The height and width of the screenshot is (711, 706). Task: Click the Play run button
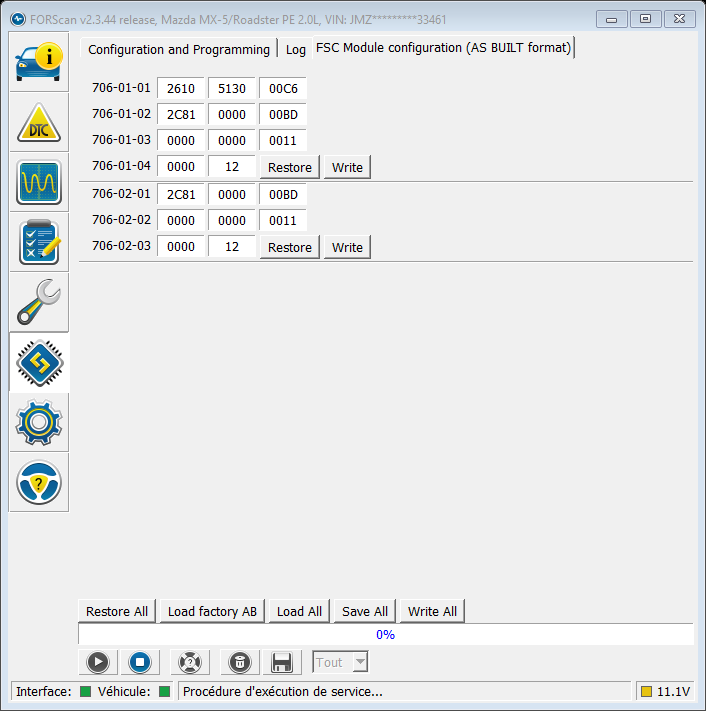pos(98,662)
